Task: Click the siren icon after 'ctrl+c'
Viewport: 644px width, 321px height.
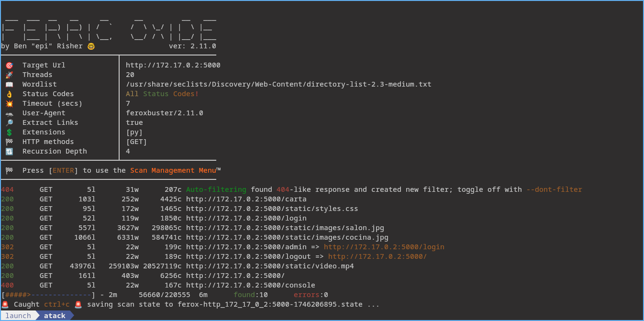Action: [x=78, y=304]
